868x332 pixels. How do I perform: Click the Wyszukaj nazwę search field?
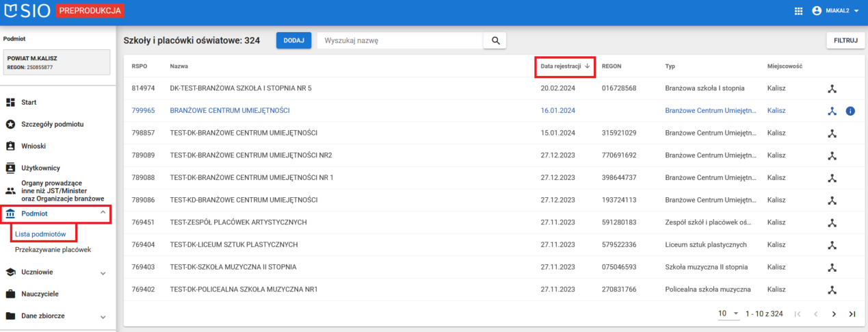point(400,40)
